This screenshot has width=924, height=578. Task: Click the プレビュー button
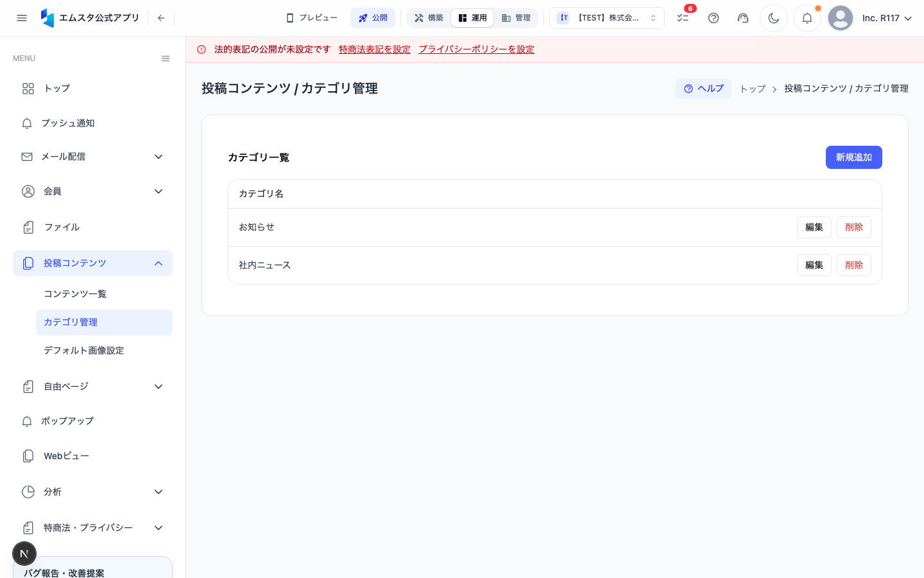tap(312, 18)
